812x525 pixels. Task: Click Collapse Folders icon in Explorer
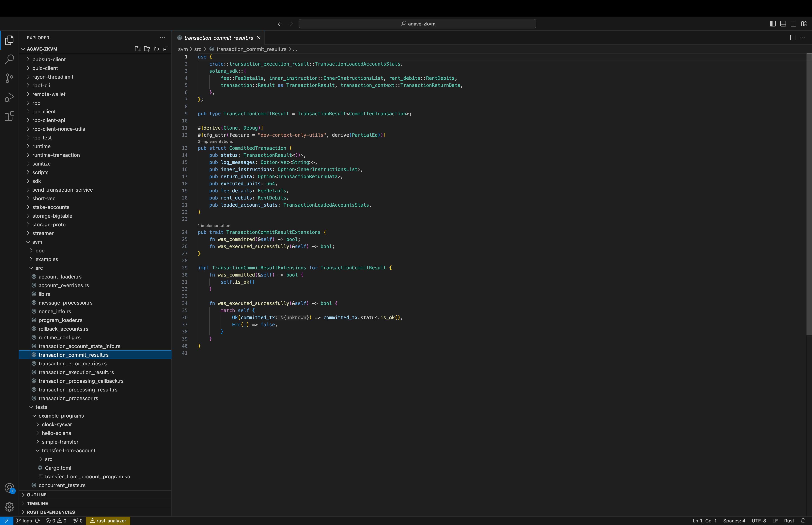pos(166,49)
